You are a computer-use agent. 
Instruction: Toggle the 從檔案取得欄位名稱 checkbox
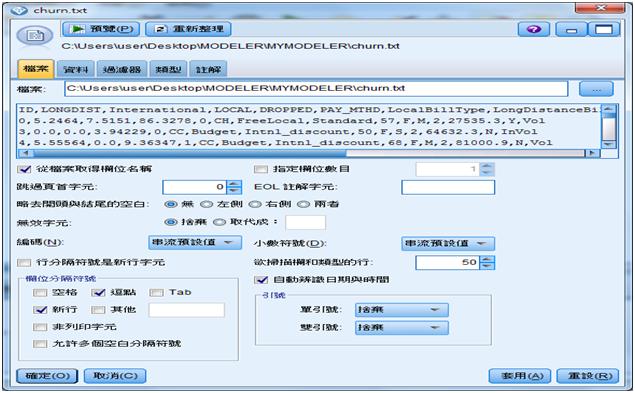click(25, 169)
